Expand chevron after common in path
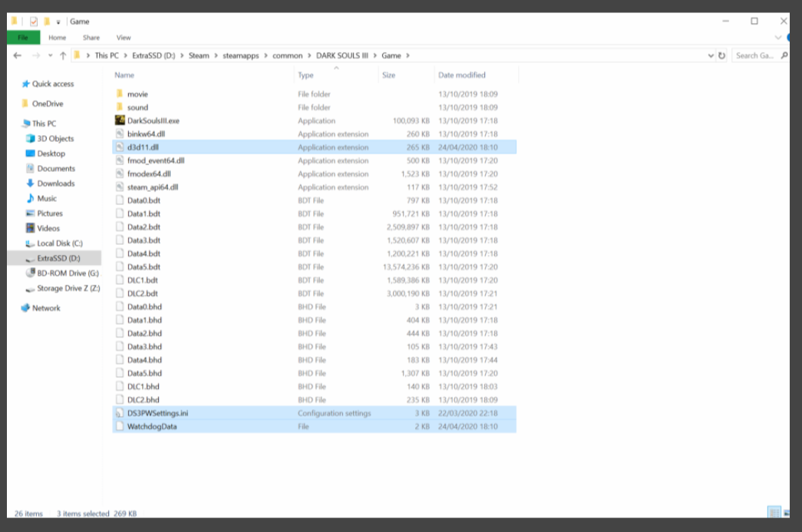This screenshot has width=802, height=532. 309,55
